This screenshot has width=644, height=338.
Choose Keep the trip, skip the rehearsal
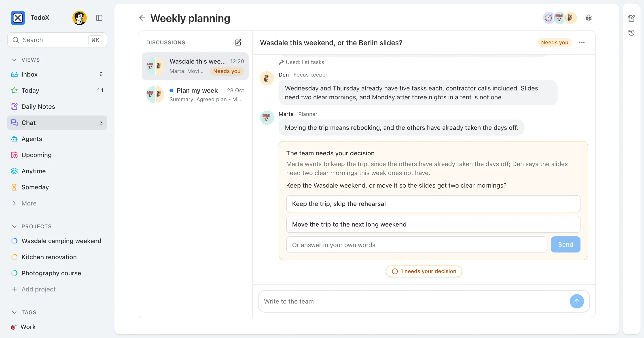(x=433, y=204)
